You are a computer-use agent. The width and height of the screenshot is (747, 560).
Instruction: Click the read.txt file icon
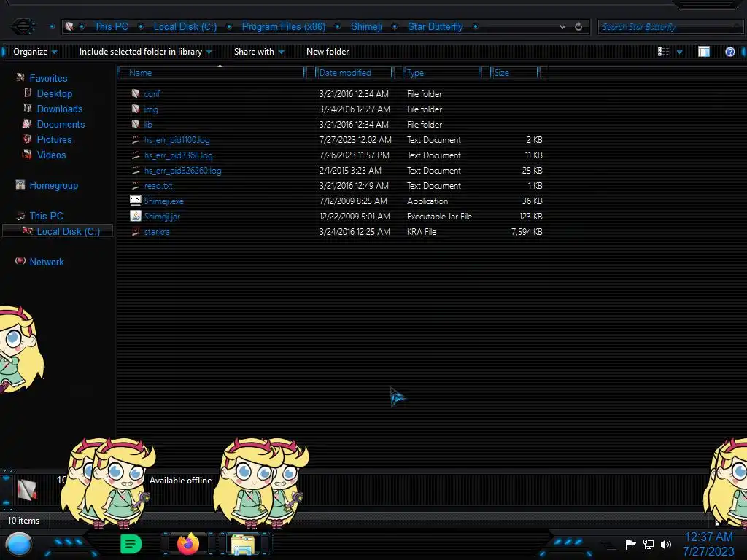136,186
